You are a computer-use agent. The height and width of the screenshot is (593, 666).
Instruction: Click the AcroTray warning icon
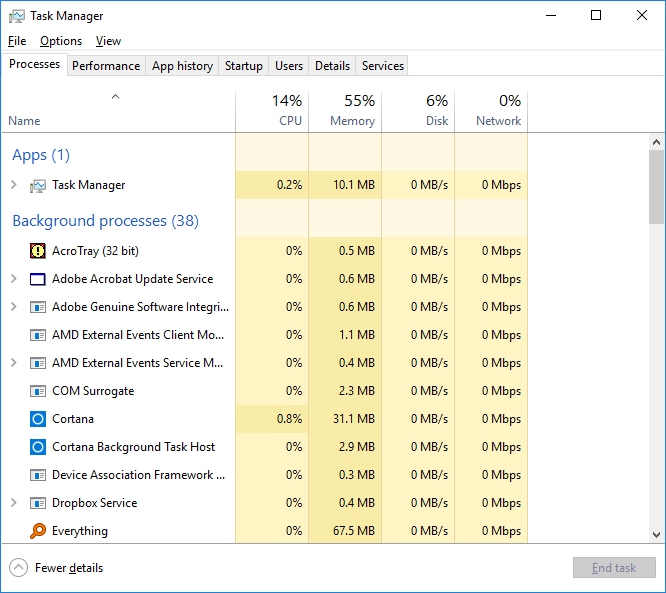[38, 251]
